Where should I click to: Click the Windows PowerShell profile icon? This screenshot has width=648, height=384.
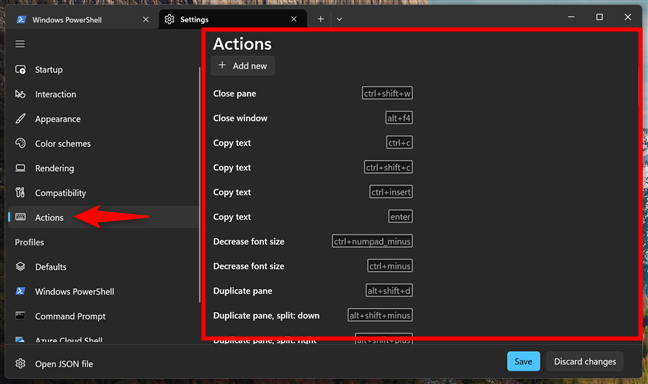20,291
